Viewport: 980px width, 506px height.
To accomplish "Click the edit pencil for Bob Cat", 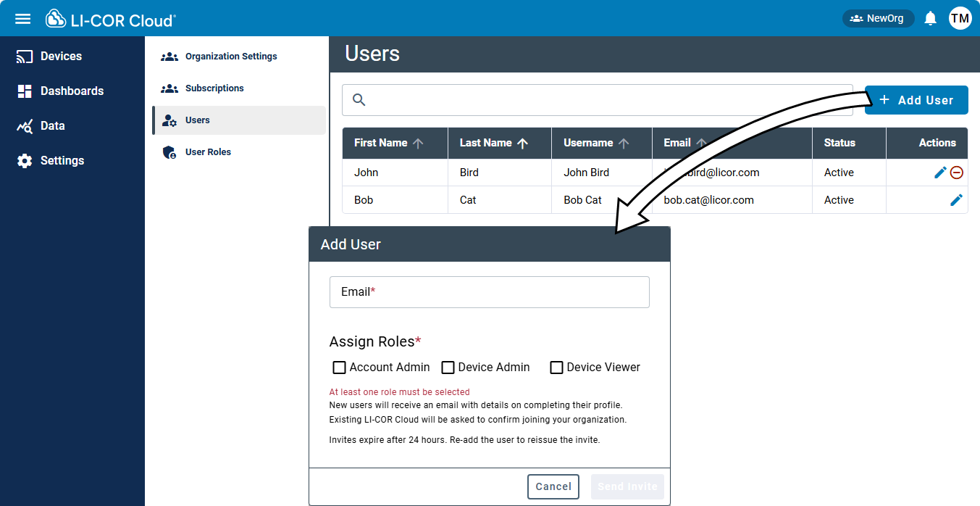I will 957,199.
